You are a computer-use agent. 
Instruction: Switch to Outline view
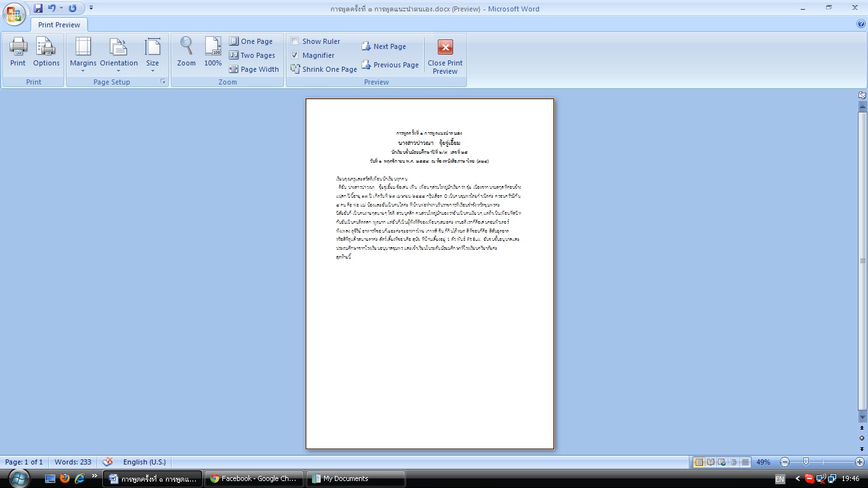pyautogui.click(x=734, y=462)
